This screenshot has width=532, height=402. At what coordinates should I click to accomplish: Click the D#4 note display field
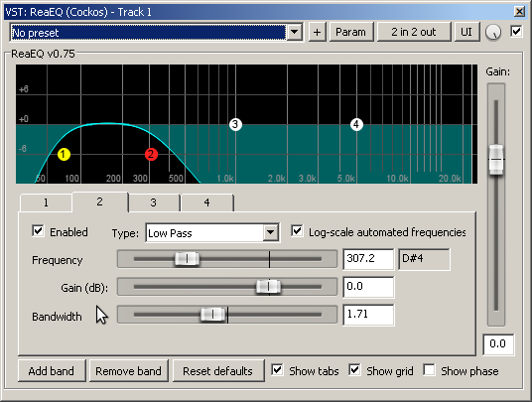pyautogui.click(x=424, y=259)
